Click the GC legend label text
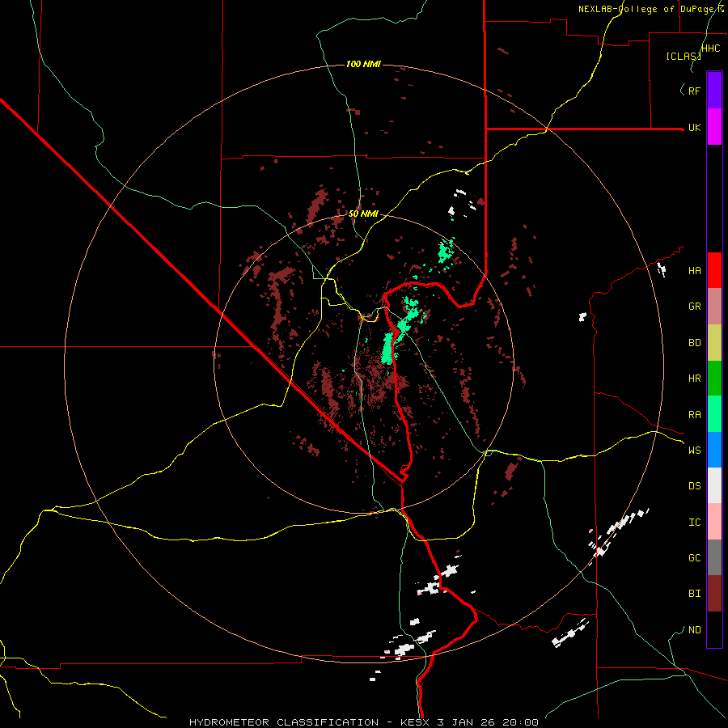 (x=695, y=558)
